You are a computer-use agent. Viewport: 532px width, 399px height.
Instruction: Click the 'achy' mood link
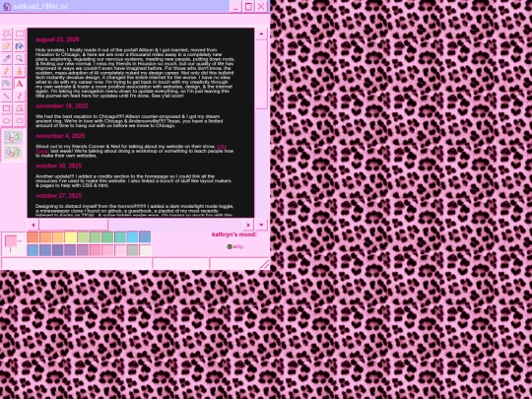(x=238, y=246)
